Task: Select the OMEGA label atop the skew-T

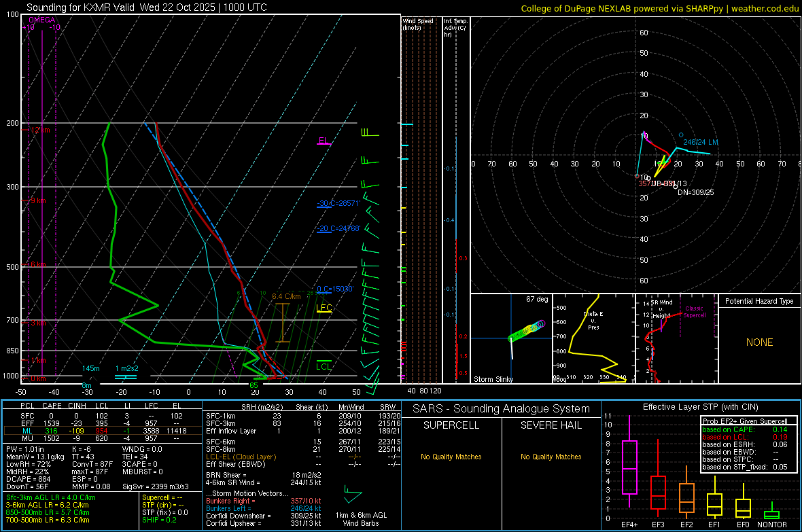Action: coord(42,20)
